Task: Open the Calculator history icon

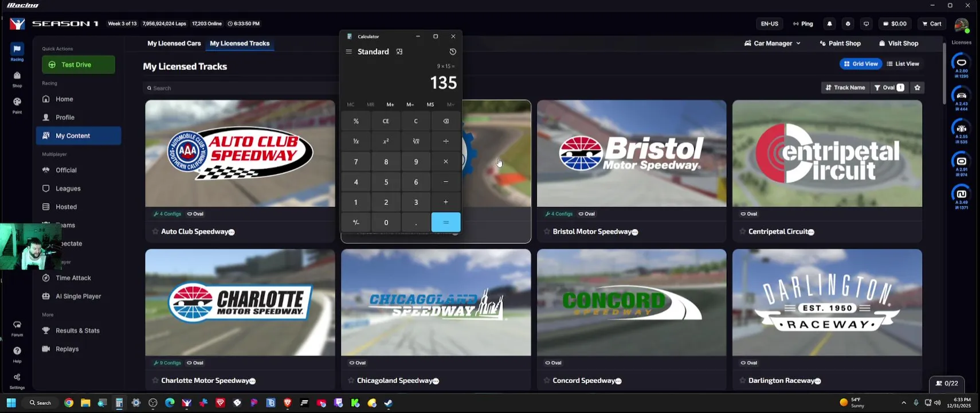Action: pos(453,52)
